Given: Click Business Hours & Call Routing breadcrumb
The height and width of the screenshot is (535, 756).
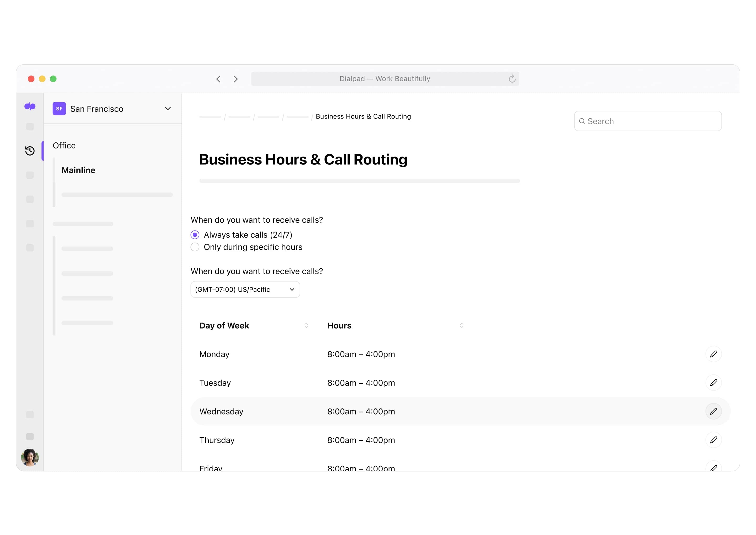Looking at the screenshot, I should [x=363, y=116].
